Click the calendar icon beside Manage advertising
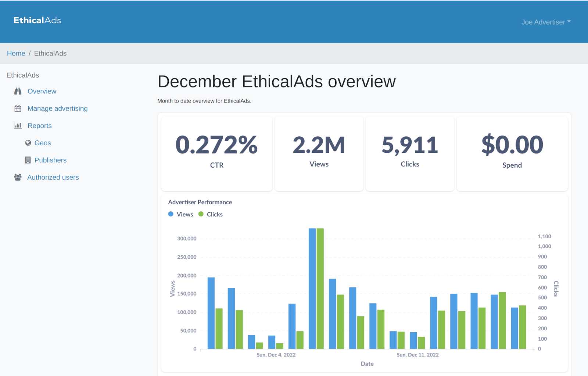Screen dimensions: 588x376 click(18, 108)
